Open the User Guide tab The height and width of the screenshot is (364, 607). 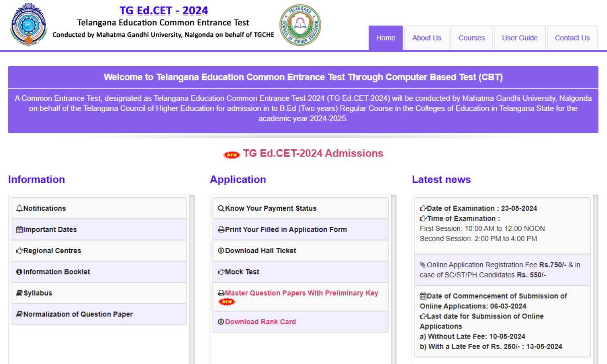point(520,38)
